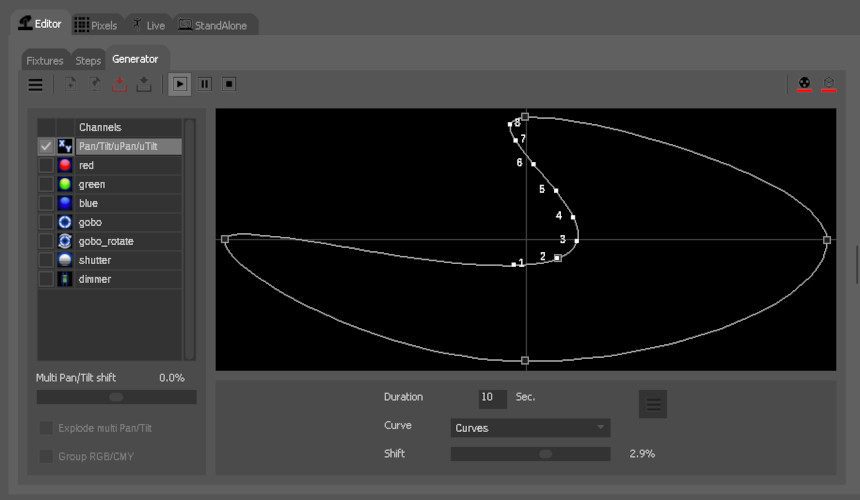Open the StandAlone tab
860x500 pixels.
click(x=213, y=25)
